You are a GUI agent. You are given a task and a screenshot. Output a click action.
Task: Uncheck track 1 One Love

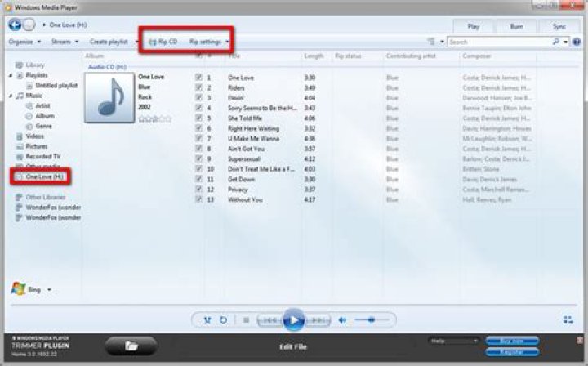[x=198, y=78]
